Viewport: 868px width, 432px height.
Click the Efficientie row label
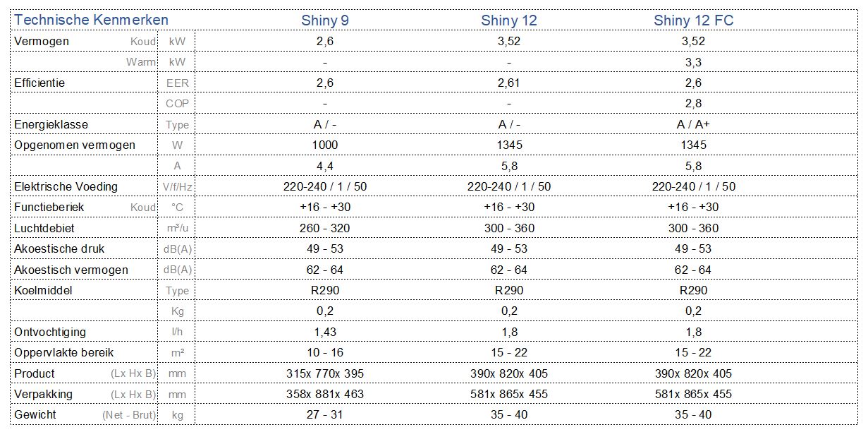pyautogui.click(x=39, y=83)
